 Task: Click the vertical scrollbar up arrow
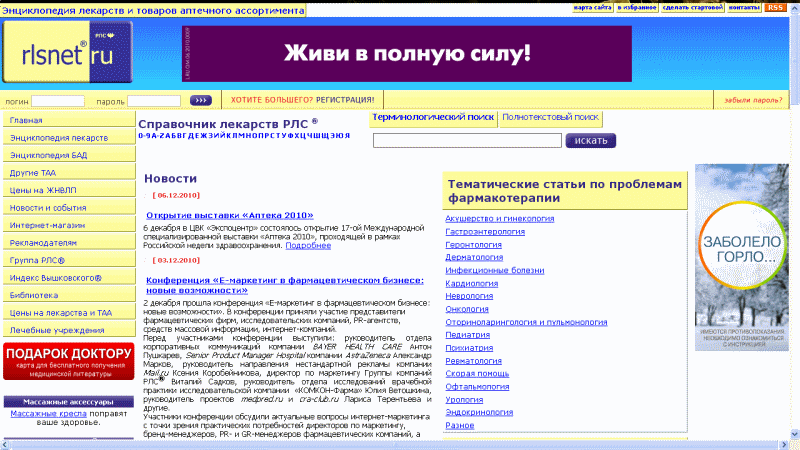point(794,8)
